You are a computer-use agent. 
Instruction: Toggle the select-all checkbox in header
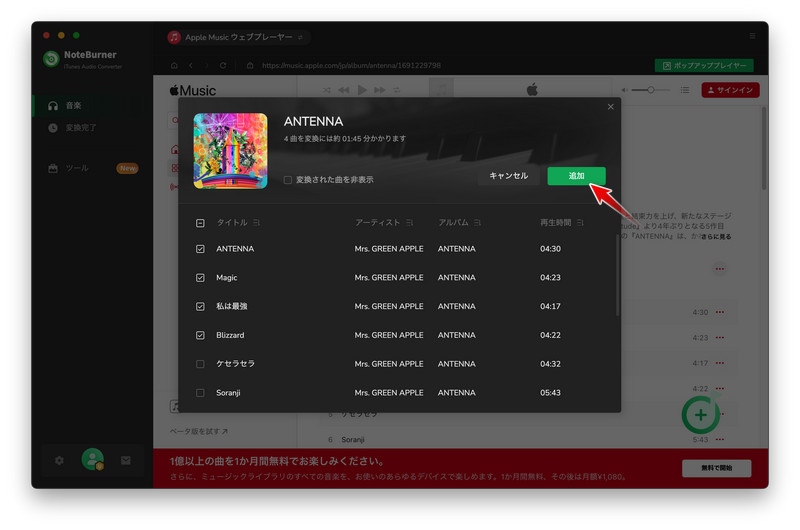pos(200,223)
